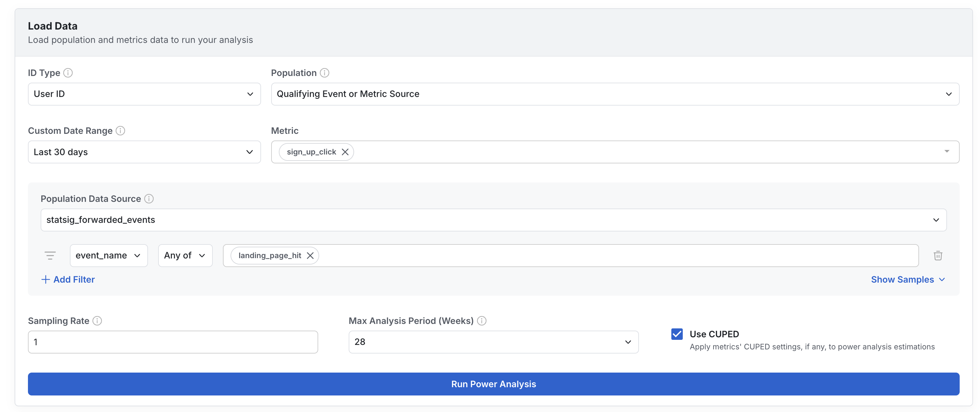Image resolution: width=980 pixels, height=412 pixels.
Task: Click the Add Filter link
Action: click(x=68, y=279)
